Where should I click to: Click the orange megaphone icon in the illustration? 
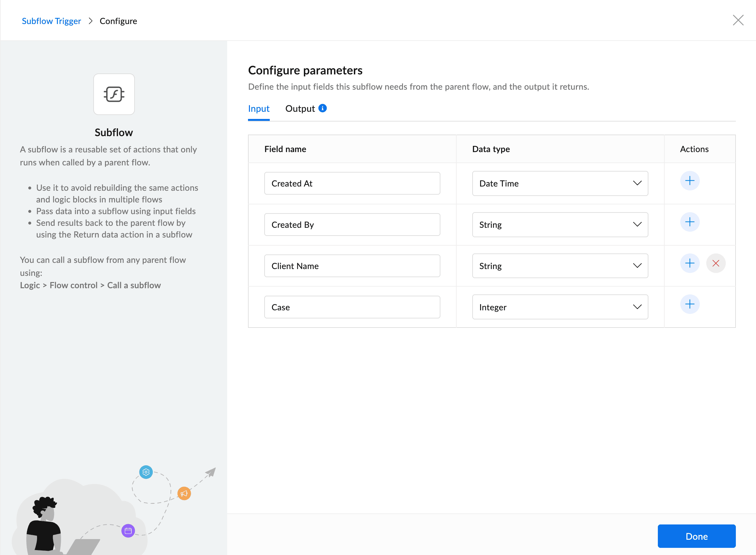184,493
